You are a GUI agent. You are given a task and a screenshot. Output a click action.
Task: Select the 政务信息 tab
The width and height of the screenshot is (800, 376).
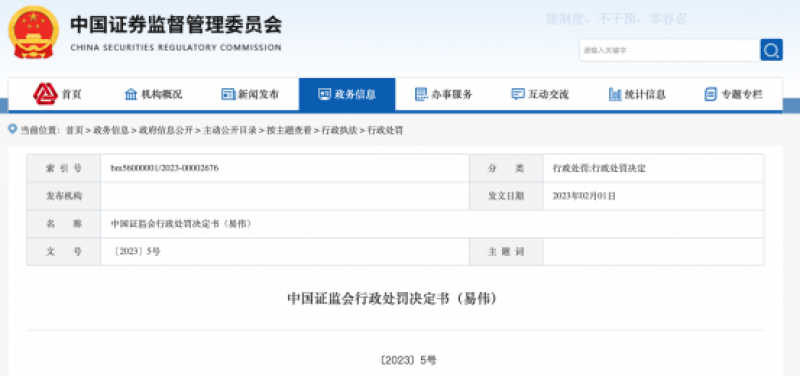pyautogui.click(x=347, y=94)
